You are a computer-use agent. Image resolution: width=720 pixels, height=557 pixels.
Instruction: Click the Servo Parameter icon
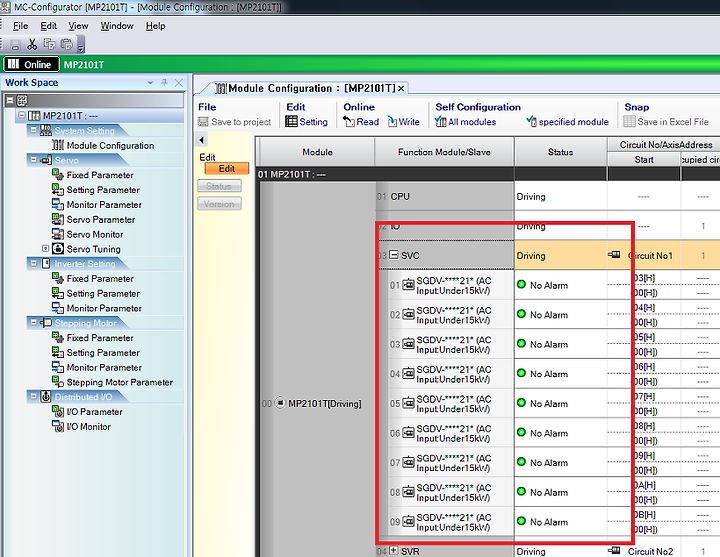[57, 219]
